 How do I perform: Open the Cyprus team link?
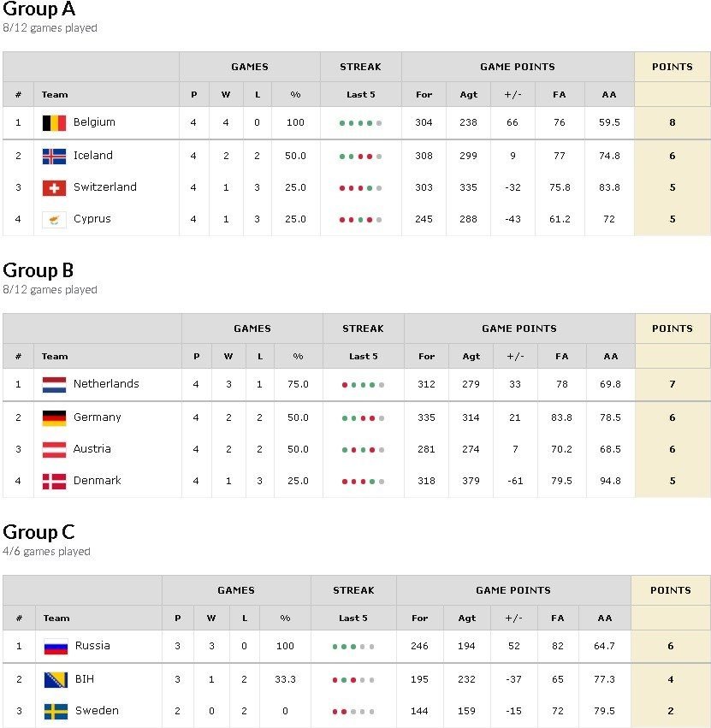92,219
